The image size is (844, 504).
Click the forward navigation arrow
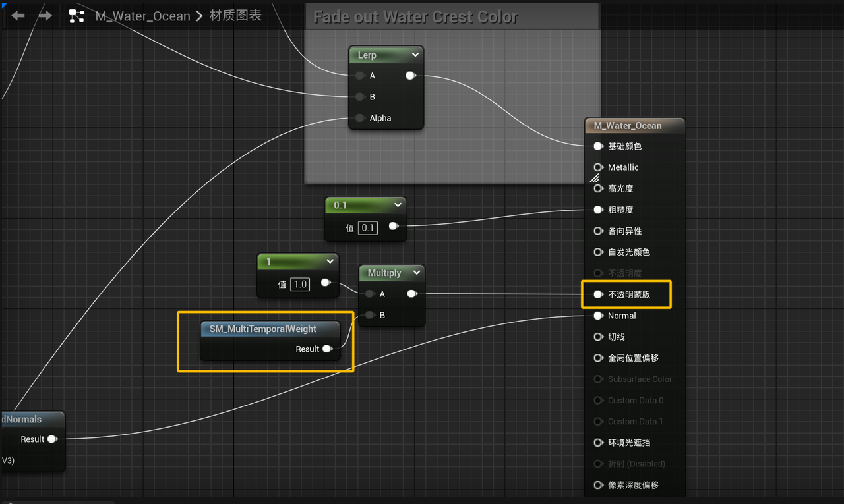point(45,15)
